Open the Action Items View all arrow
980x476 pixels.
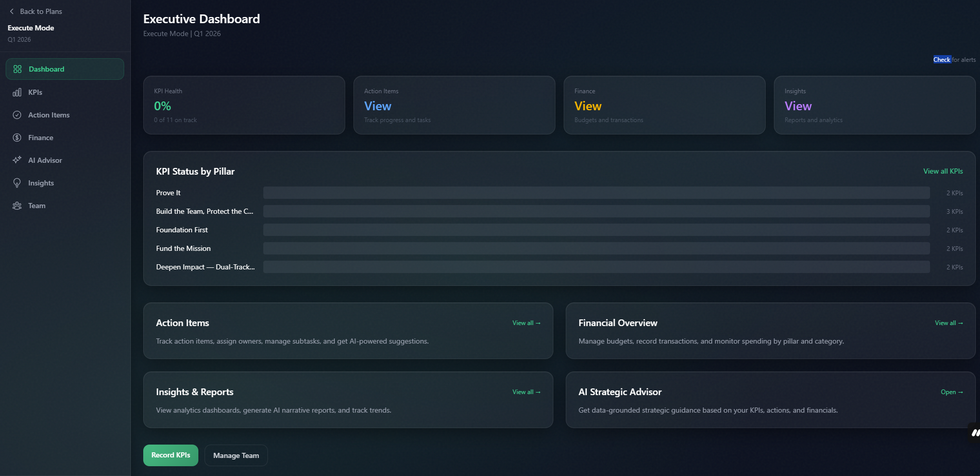tap(526, 322)
